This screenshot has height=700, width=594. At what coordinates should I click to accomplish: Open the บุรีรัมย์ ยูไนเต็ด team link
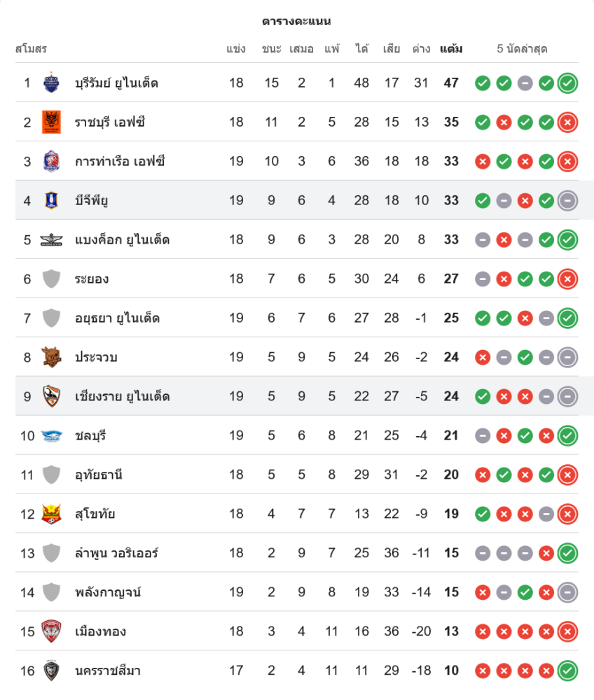pos(116,83)
